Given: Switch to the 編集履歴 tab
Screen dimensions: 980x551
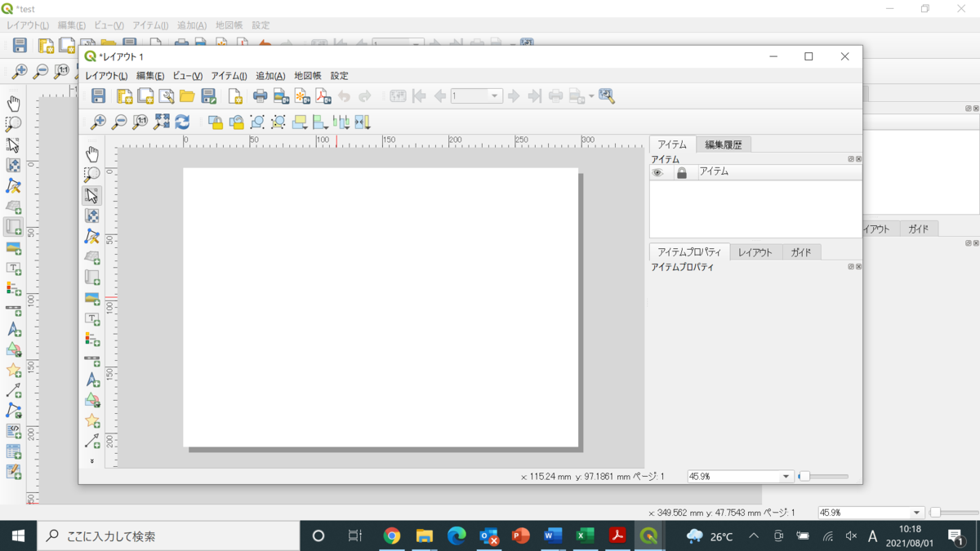Looking at the screenshot, I should [x=723, y=144].
